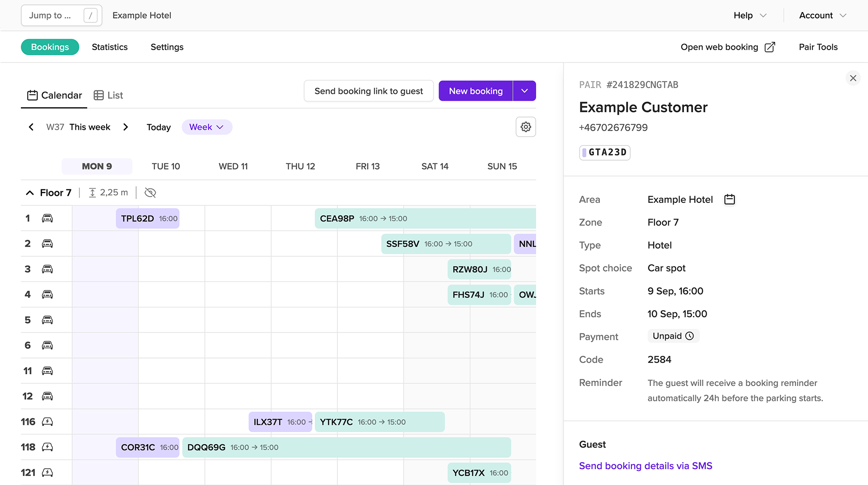Go to the previous week arrow
Image resolution: width=868 pixels, height=485 pixels.
tap(31, 127)
